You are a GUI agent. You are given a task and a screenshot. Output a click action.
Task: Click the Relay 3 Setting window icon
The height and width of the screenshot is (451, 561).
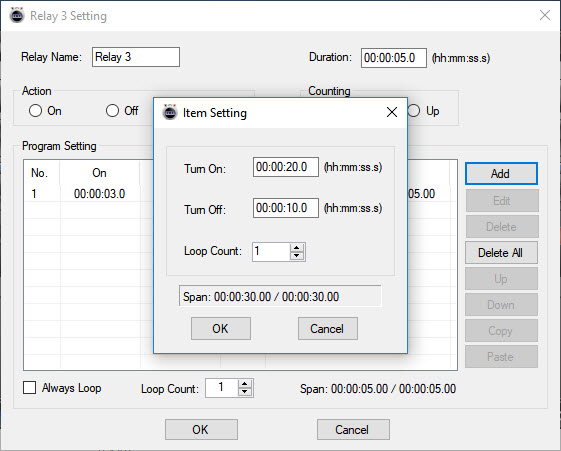coord(17,15)
